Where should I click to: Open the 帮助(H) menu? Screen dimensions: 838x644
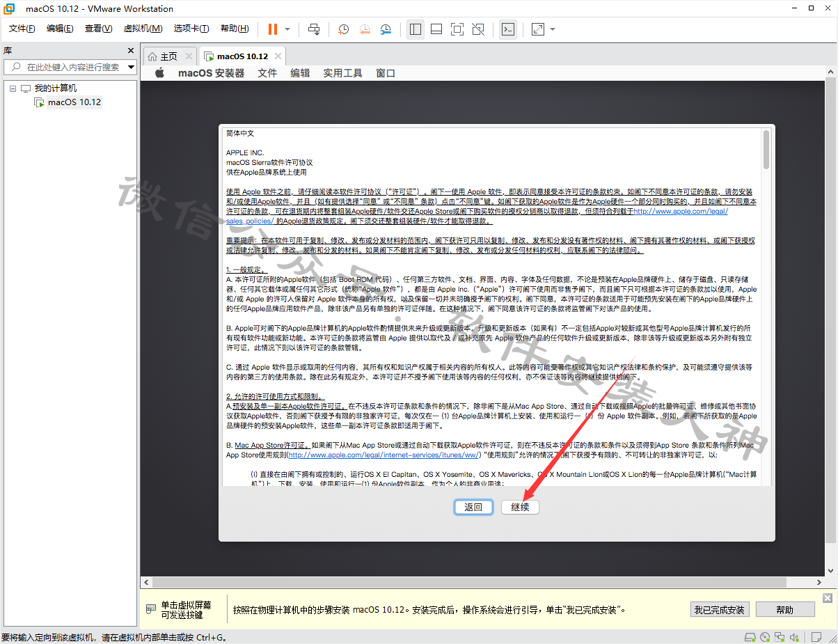235,29
